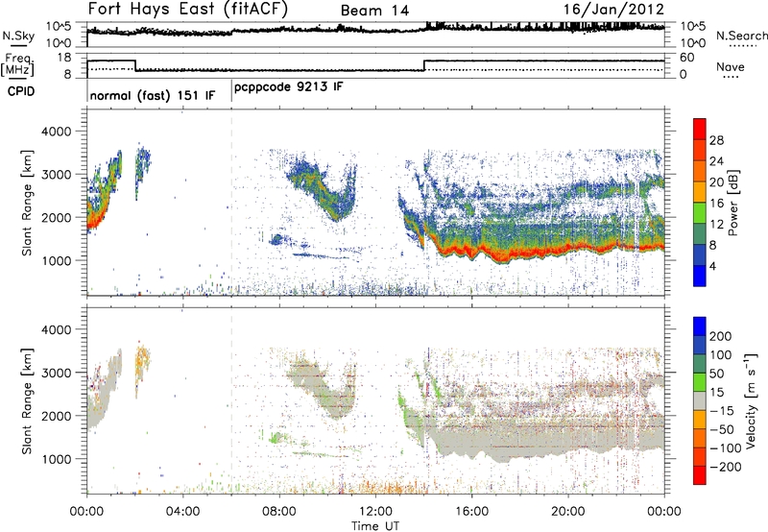Screen dimensions: 768x532
Task: Click the "Time UT" axis title
Action: [x=375, y=526]
